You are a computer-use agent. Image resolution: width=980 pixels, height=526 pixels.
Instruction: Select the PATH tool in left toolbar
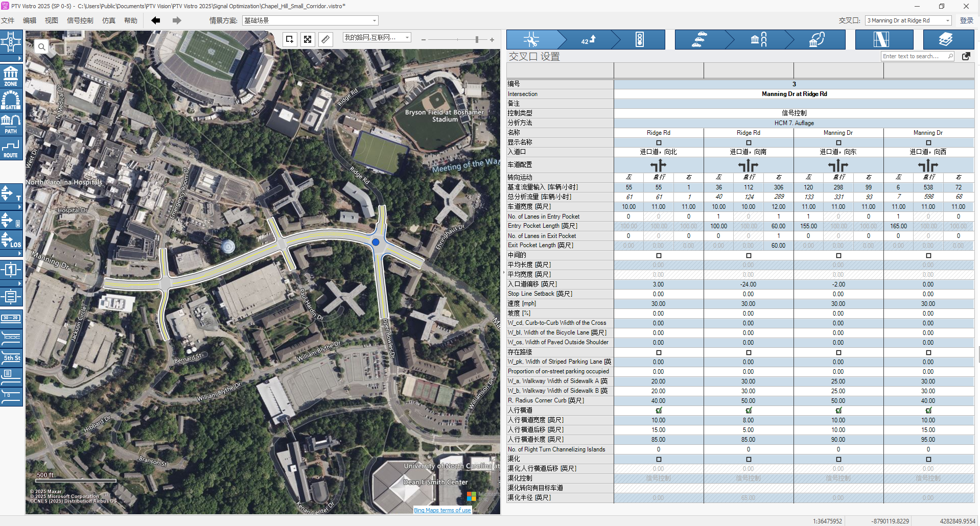tap(11, 124)
